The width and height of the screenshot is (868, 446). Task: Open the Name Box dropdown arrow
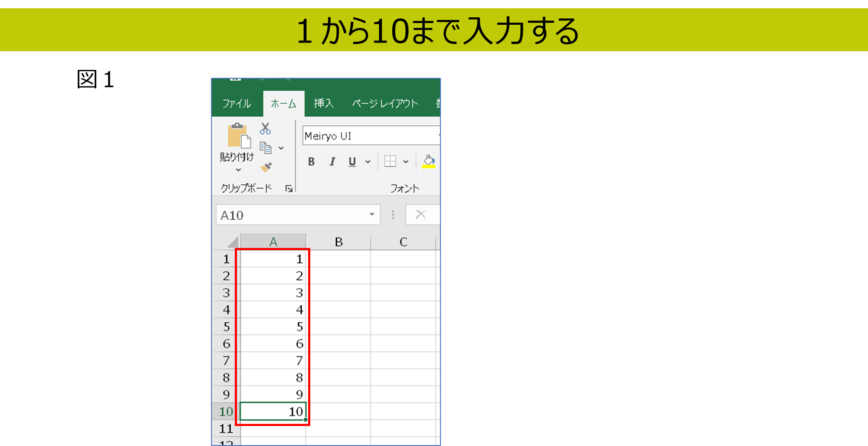[372, 215]
